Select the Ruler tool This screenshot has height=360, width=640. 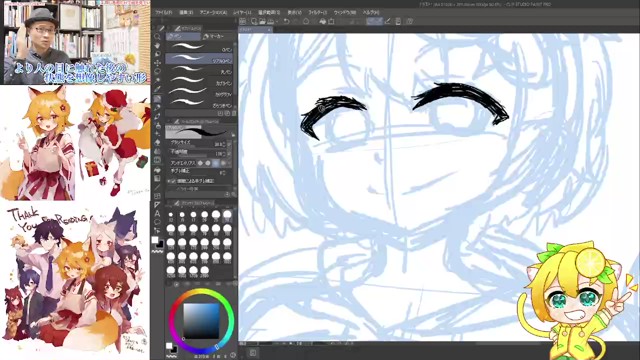coord(158,205)
